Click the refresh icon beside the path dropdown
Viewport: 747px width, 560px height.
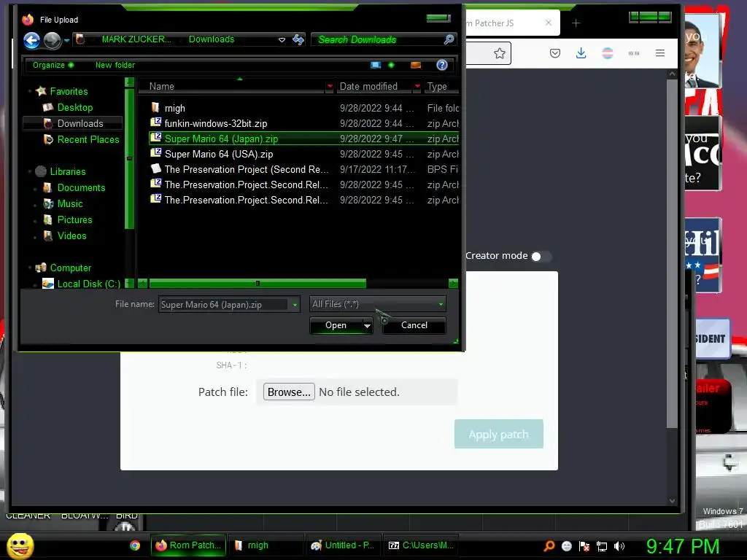[x=298, y=39]
